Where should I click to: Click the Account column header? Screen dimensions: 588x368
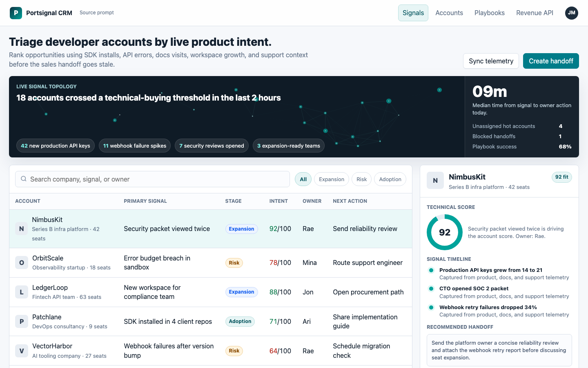pyautogui.click(x=28, y=201)
